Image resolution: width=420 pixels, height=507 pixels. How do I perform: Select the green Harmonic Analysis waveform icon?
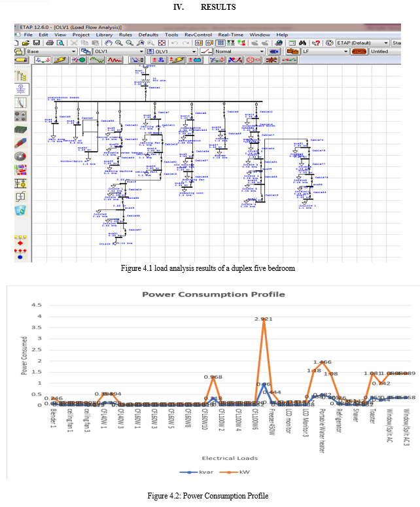coord(97,60)
